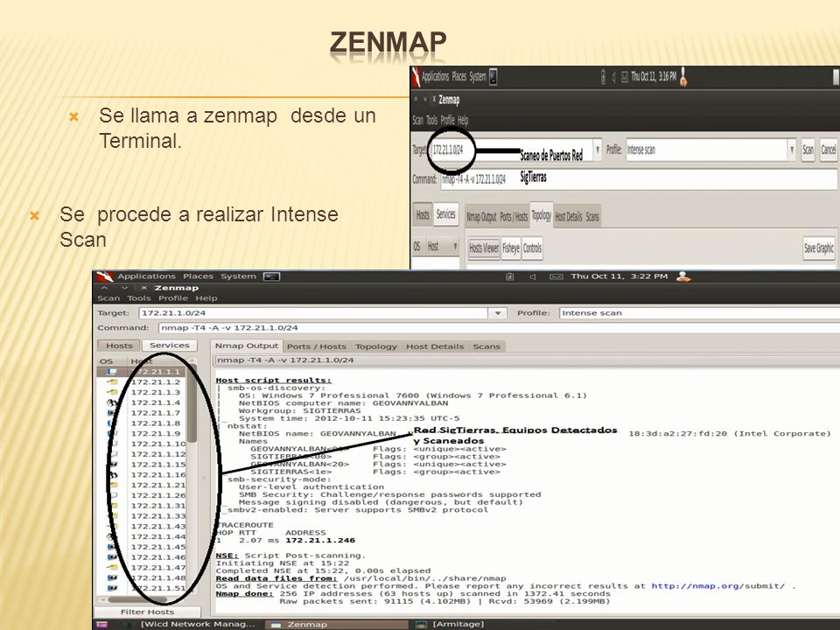This screenshot has width=840, height=630.
Task: Click the Command field in the 3:22 PM window
Action: (x=499, y=328)
